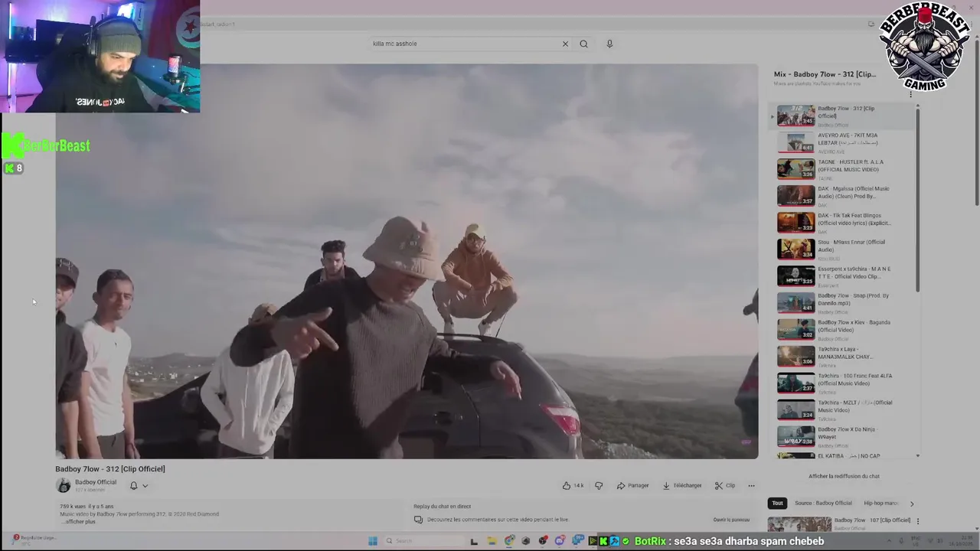
Task: Create a clip with the Clip button
Action: click(725, 485)
